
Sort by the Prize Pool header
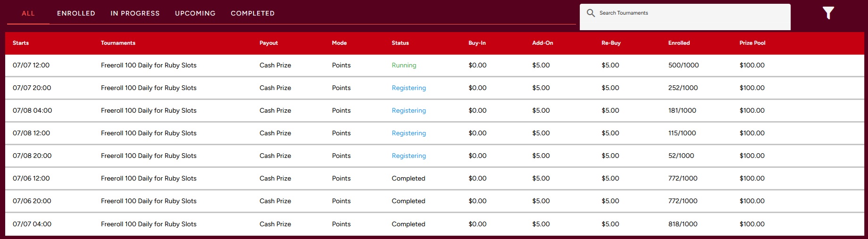(x=752, y=43)
